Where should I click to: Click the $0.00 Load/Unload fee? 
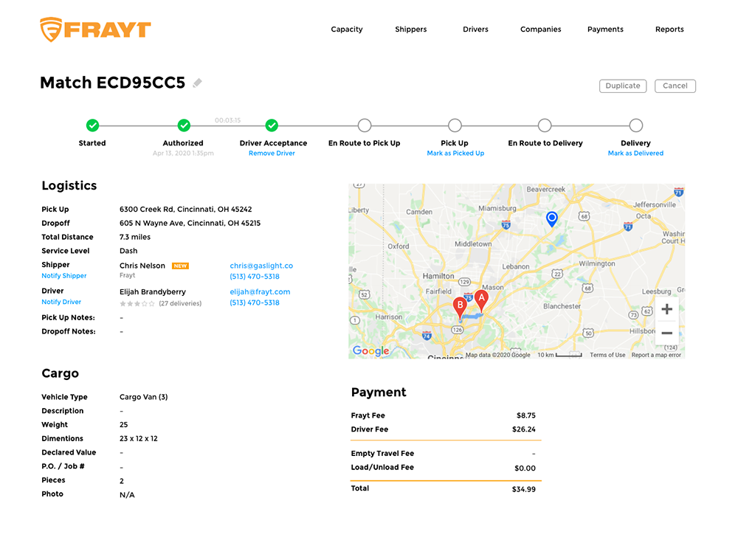525,469
